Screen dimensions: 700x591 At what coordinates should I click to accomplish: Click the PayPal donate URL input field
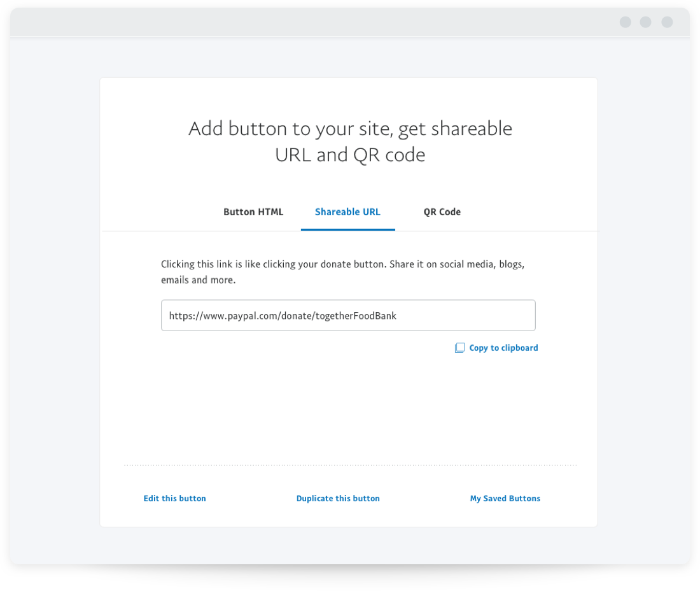point(348,315)
